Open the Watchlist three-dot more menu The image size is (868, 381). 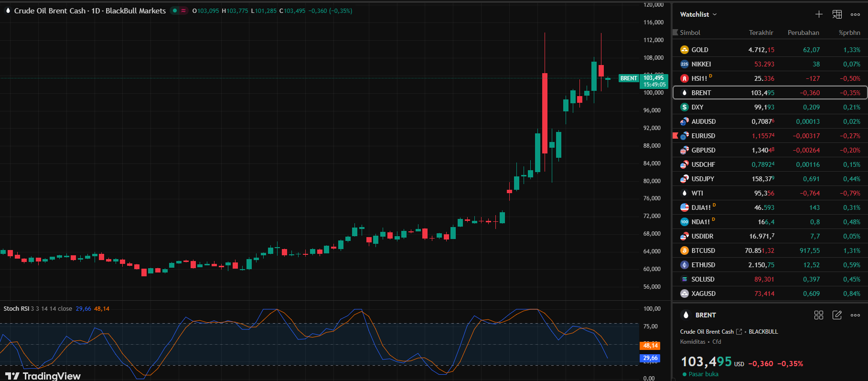(x=855, y=14)
